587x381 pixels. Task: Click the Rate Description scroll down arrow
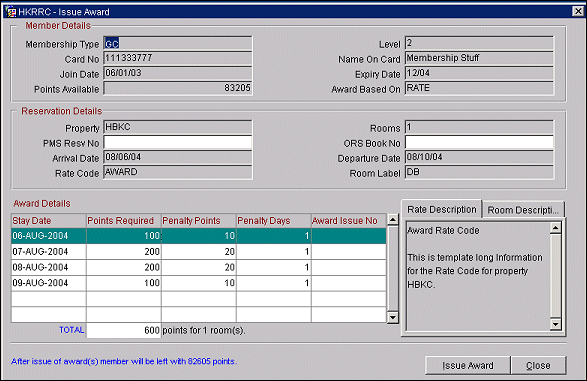(x=556, y=324)
